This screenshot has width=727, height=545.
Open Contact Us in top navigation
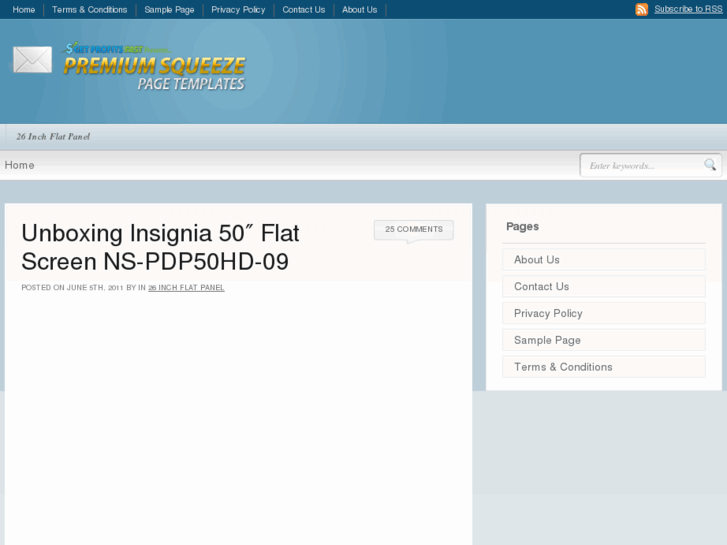pos(304,10)
